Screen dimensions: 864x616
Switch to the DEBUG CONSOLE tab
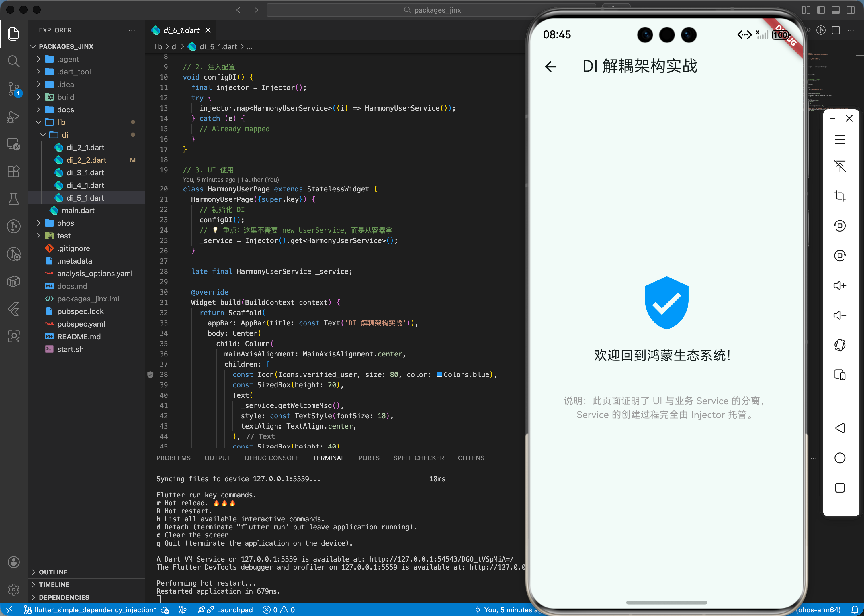coord(271,458)
